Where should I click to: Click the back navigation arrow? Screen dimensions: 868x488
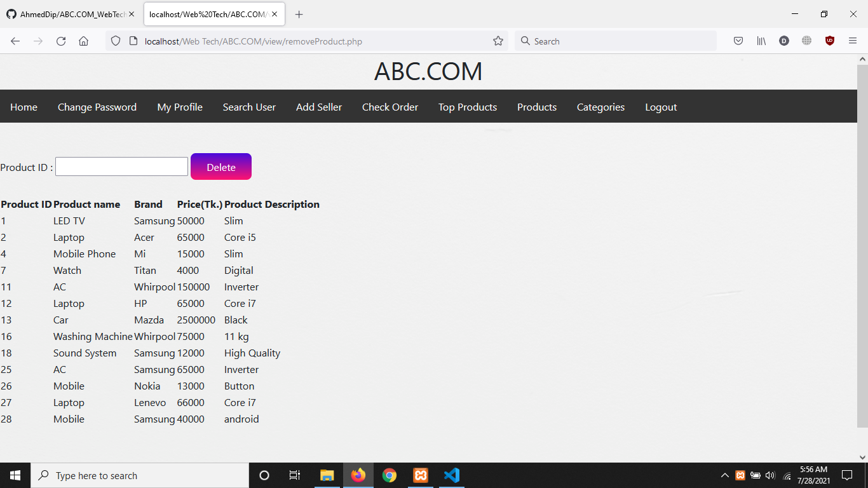tap(15, 41)
